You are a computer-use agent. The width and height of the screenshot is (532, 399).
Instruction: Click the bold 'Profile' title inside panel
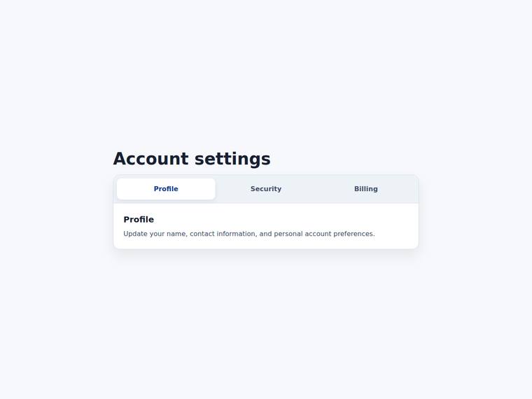[x=139, y=220]
